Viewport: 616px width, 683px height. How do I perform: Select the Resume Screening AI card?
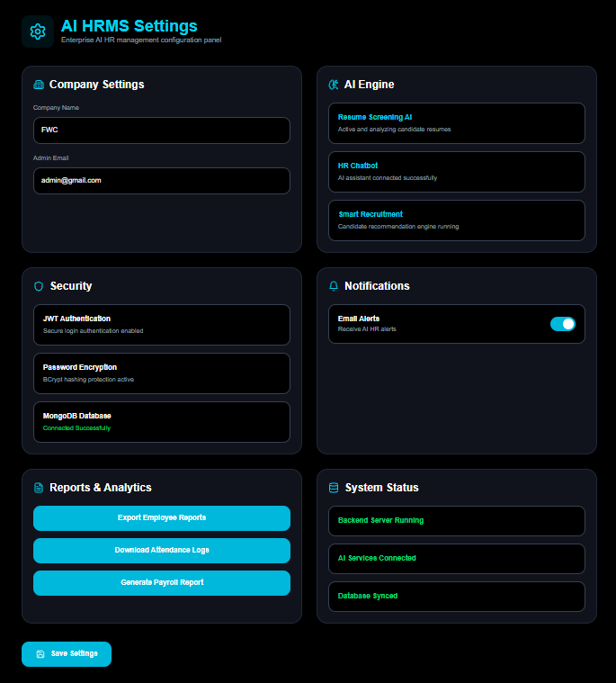point(457,123)
